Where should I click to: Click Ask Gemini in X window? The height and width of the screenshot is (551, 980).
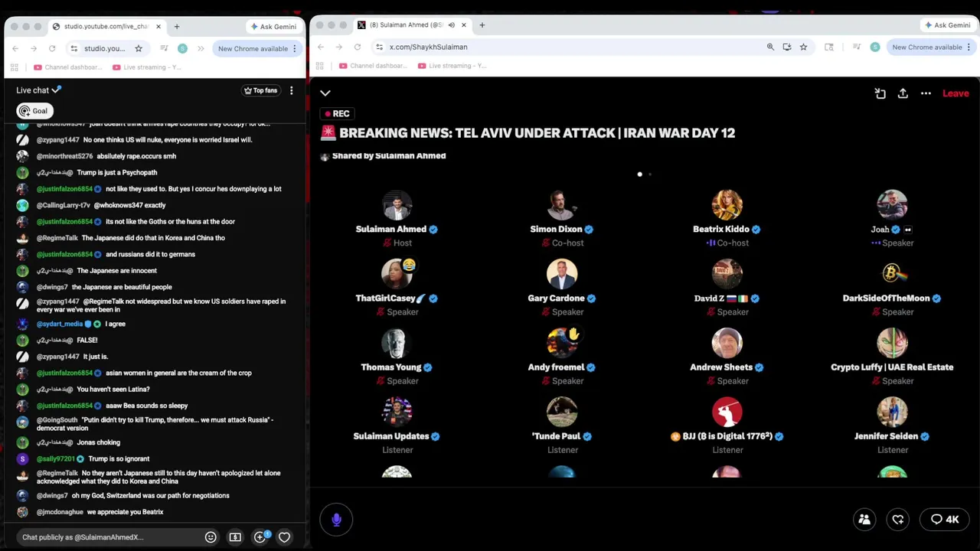pyautogui.click(x=947, y=25)
